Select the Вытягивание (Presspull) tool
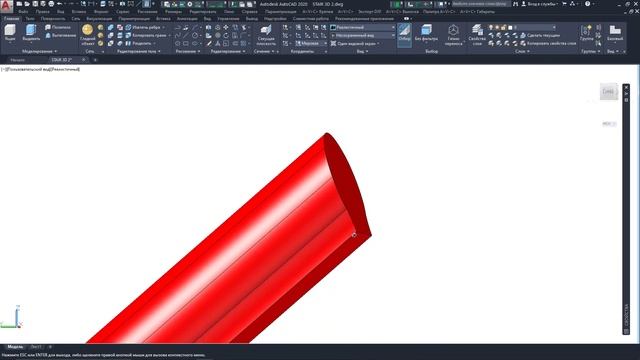 coord(60,36)
